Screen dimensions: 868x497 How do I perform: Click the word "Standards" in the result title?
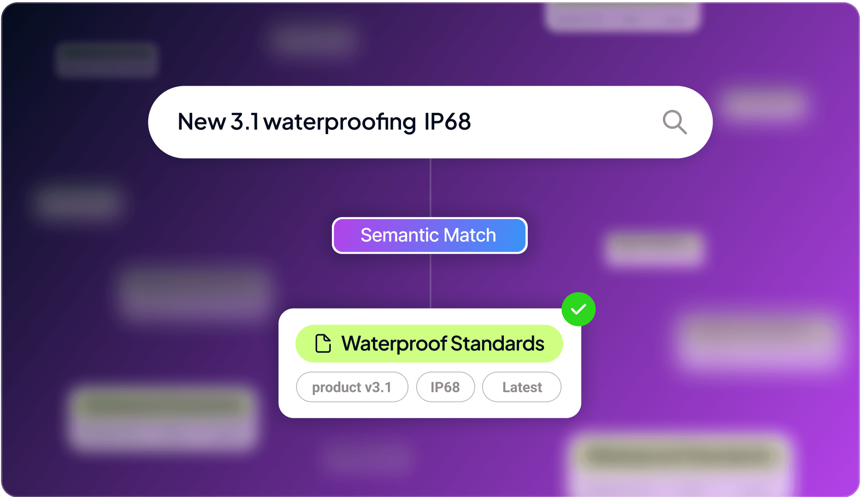497,343
